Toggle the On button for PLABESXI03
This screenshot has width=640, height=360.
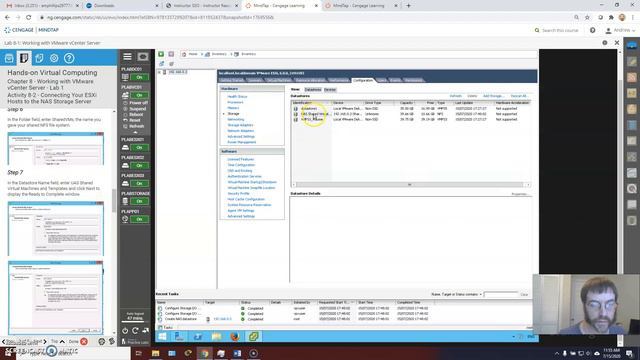(139, 183)
